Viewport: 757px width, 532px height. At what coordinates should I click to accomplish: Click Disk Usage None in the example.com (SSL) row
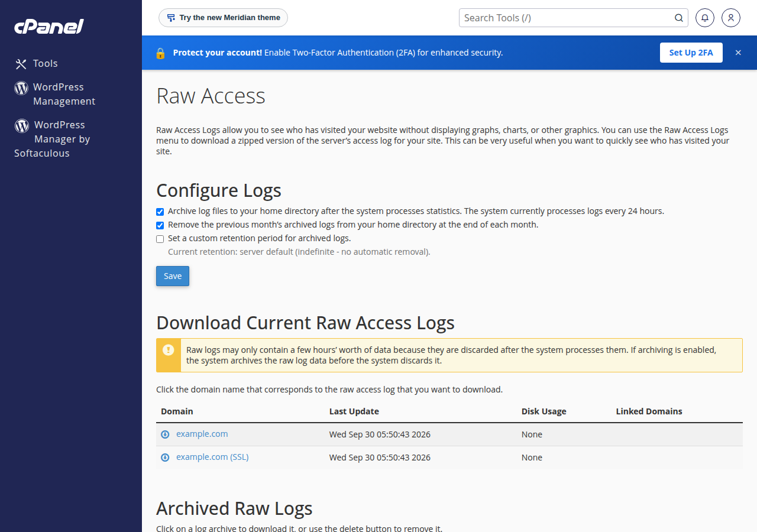pos(532,458)
